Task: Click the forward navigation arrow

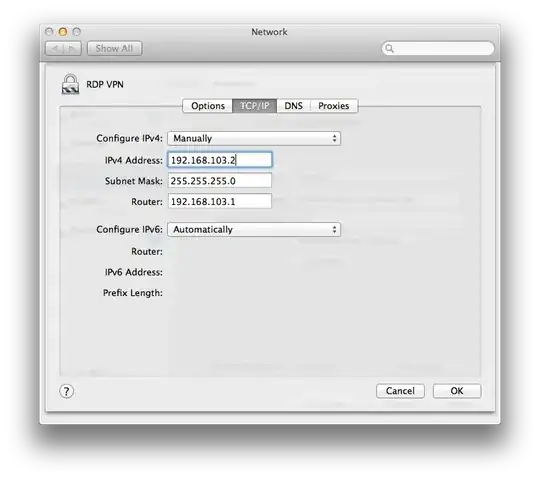Action: click(x=72, y=49)
